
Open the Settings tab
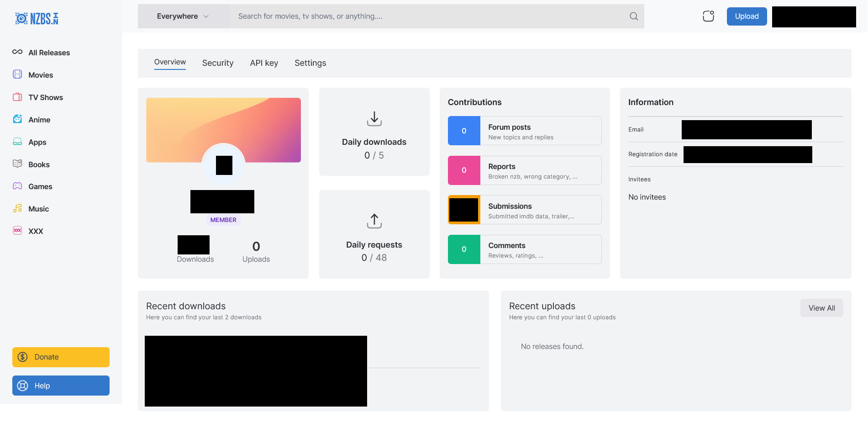tap(310, 63)
